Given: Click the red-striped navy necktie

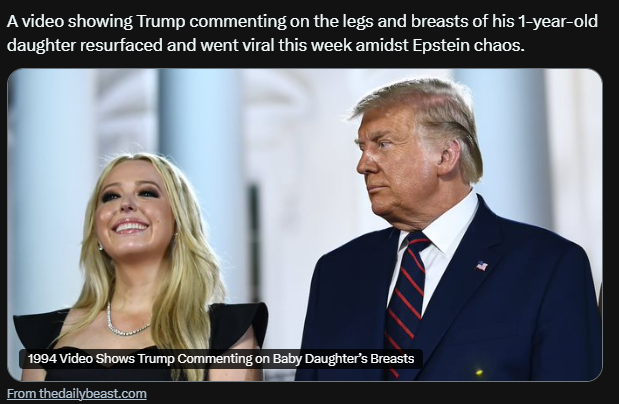Looking at the screenshot, I should point(406,300).
